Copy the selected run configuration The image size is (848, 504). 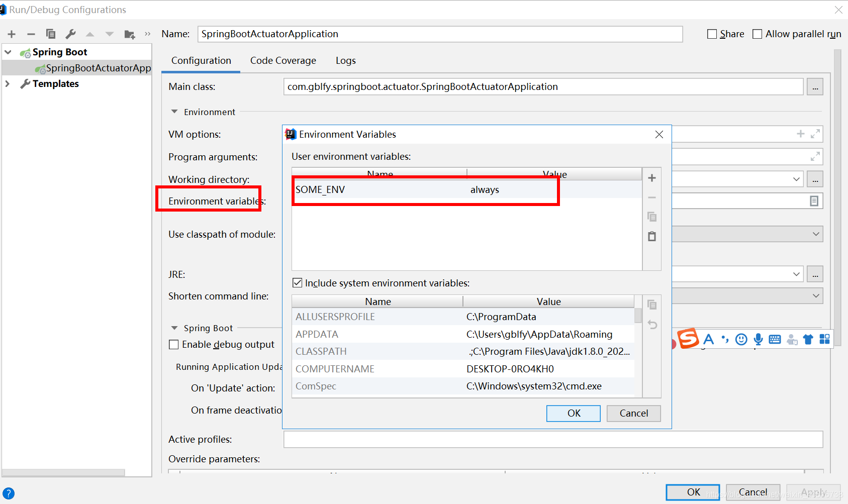click(x=51, y=34)
